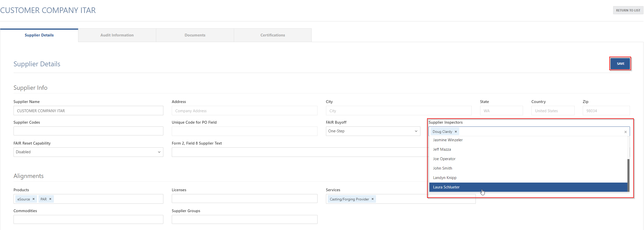Screen dimensions: 644x230
Task: Click the Supplier Groups field
Action: (245, 220)
